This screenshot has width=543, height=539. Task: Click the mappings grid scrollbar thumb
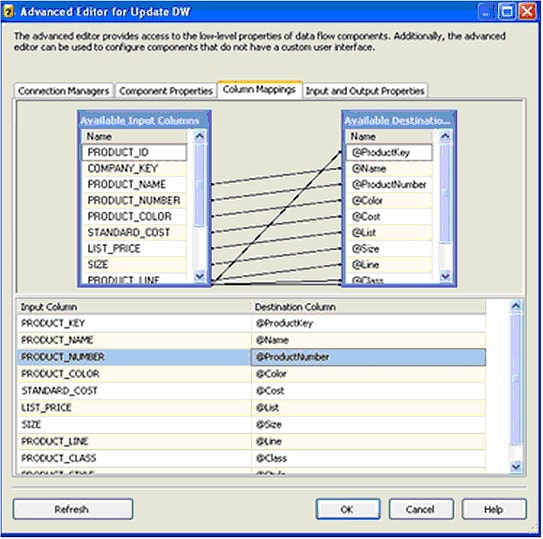[516, 379]
